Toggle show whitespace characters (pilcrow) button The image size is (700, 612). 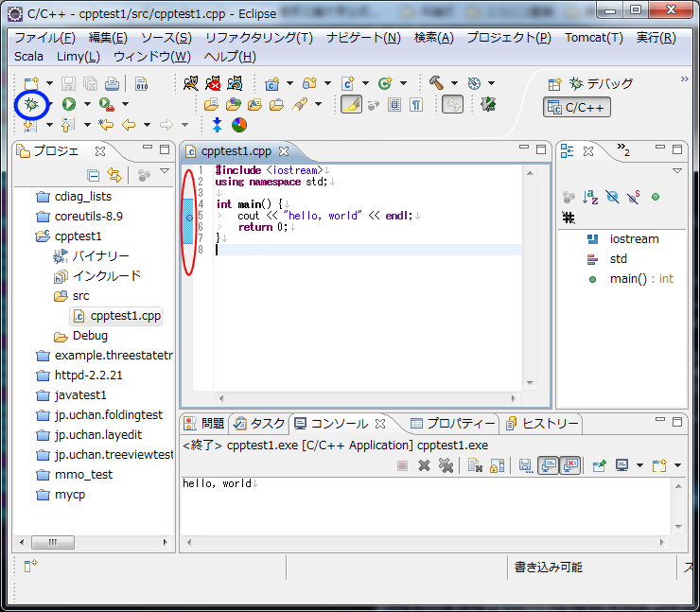416,104
